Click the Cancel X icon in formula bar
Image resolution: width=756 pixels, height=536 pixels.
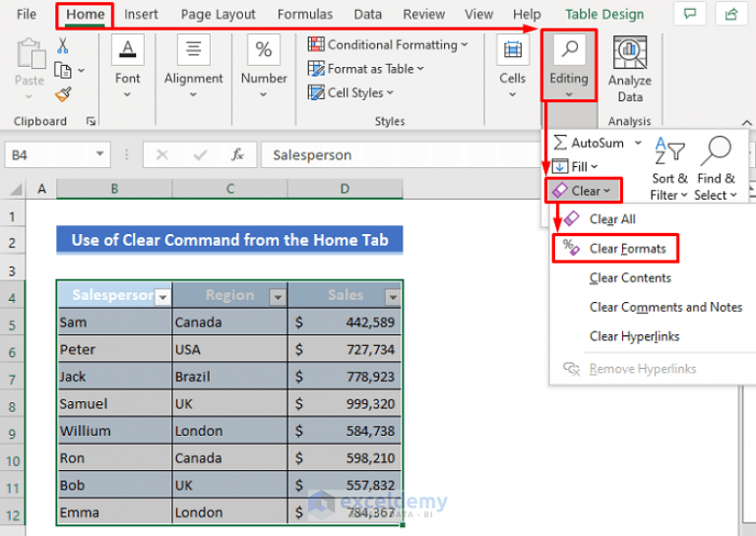click(162, 155)
